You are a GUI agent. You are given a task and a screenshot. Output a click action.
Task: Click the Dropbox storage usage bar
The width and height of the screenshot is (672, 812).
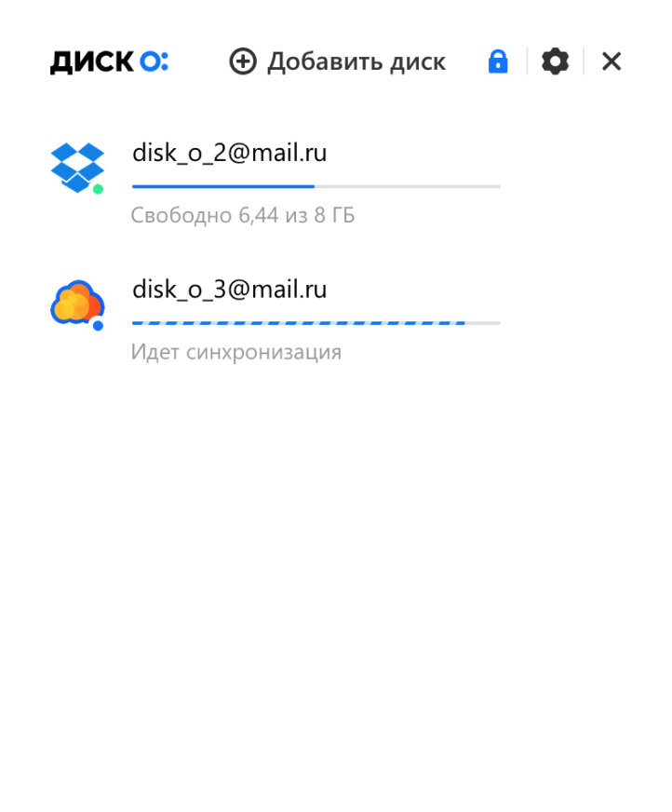pos(316,186)
